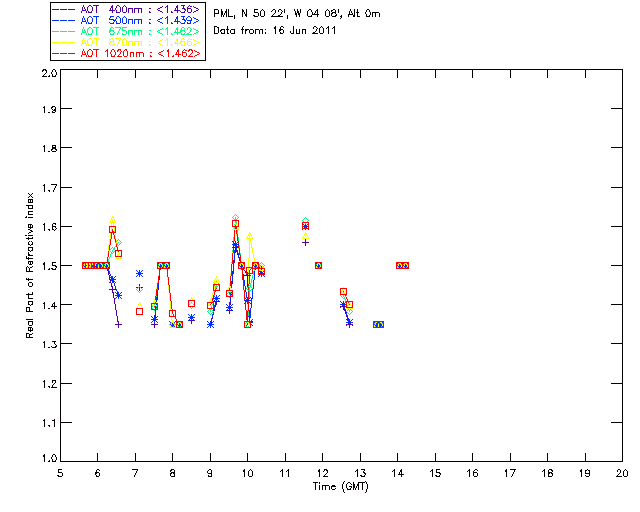Click the y-axis tick label 2.0
The width and height of the screenshot is (640, 512).
tap(49, 74)
